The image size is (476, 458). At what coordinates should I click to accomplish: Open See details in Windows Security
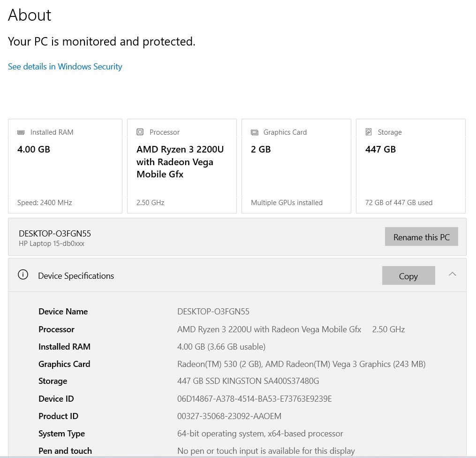click(65, 67)
